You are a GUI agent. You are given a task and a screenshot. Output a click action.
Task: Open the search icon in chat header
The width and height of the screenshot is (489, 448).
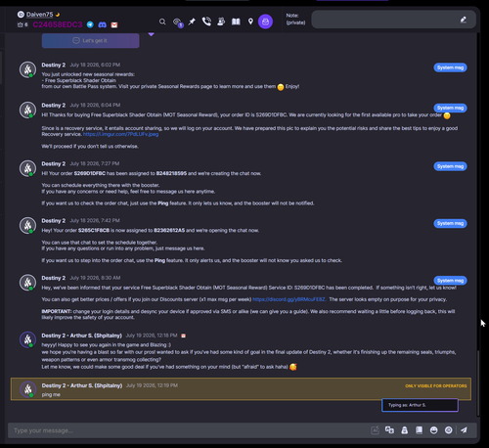(x=162, y=22)
